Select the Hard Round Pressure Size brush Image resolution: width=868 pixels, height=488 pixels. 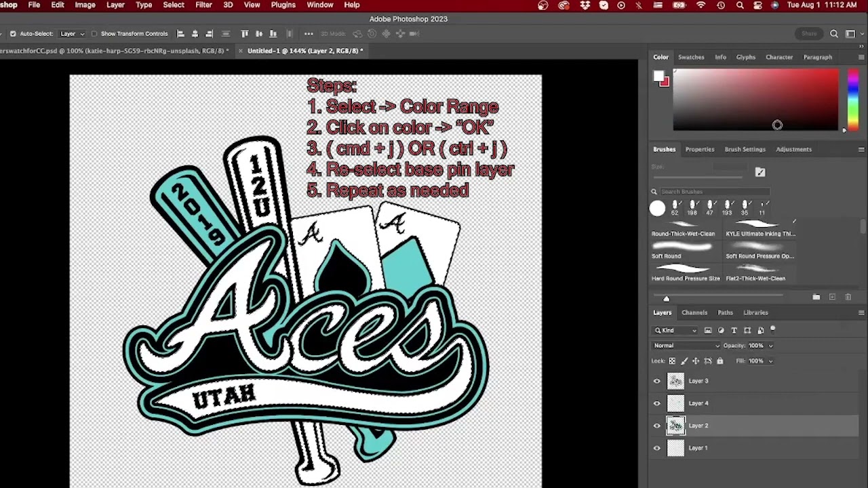coord(685,273)
